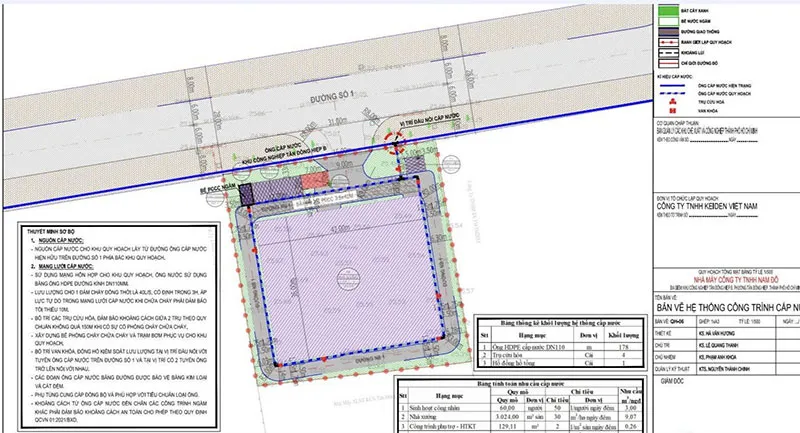Screen dimensions: 800x433
Task: Click the red valve 'VAN KHÓA' legend icon
Action: pos(672,111)
